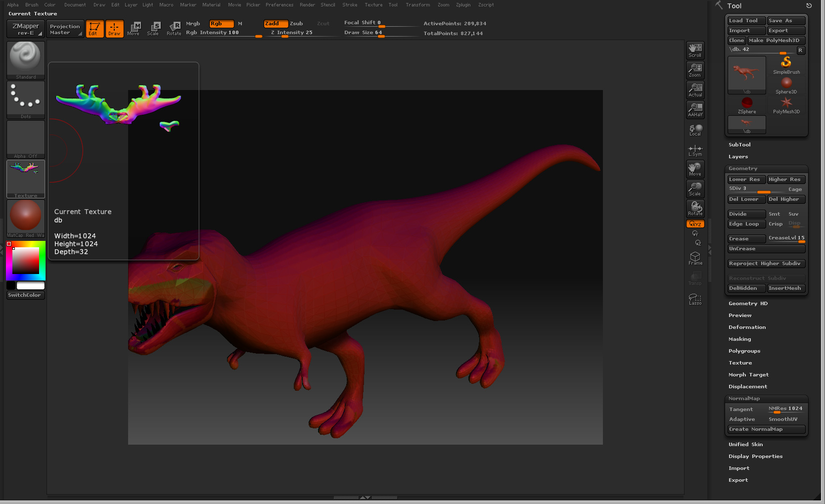Screen dimensions: 825x504
Task: Open the Render menu
Action: (307, 5)
